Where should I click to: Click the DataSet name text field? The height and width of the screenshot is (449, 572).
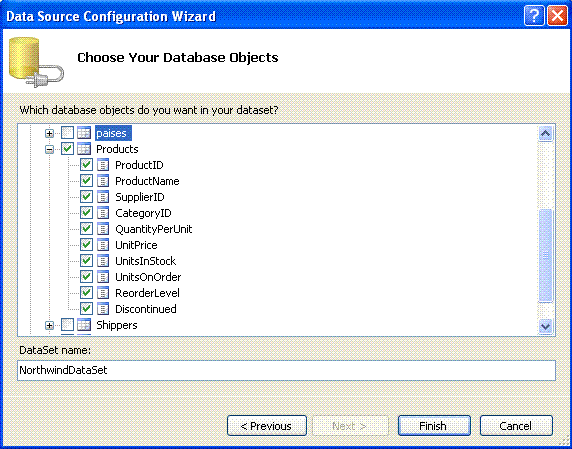click(x=286, y=370)
